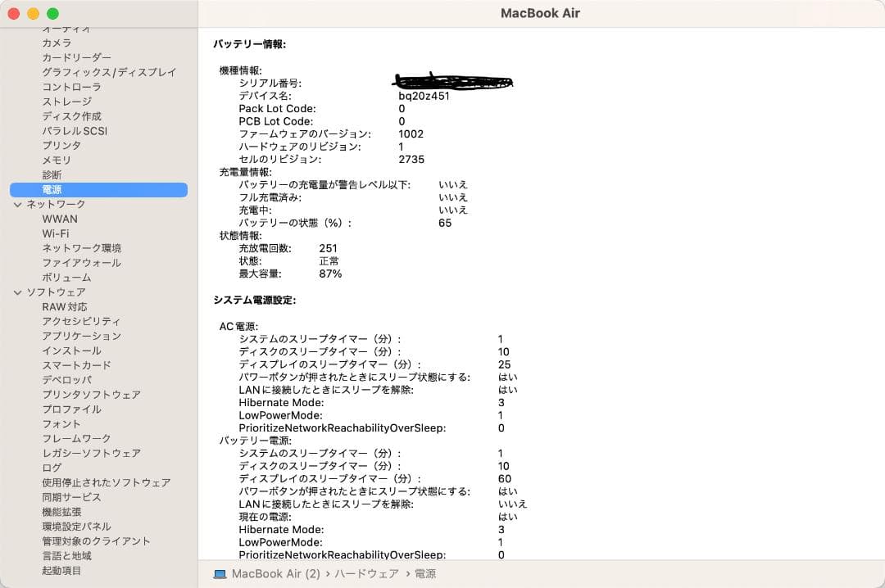Click the 電源 breadcrumb at the bottom
The width and height of the screenshot is (885, 588).
coord(427,574)
